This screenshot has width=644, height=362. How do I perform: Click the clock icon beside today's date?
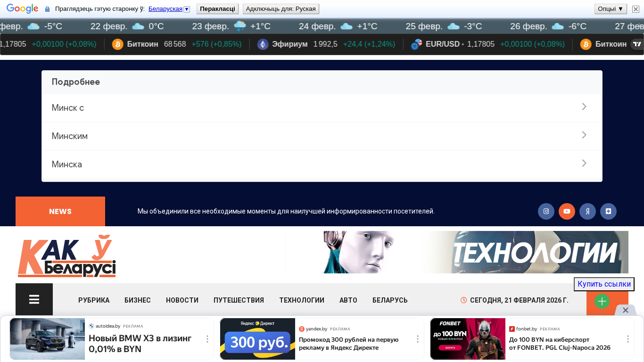pos(463,300)
